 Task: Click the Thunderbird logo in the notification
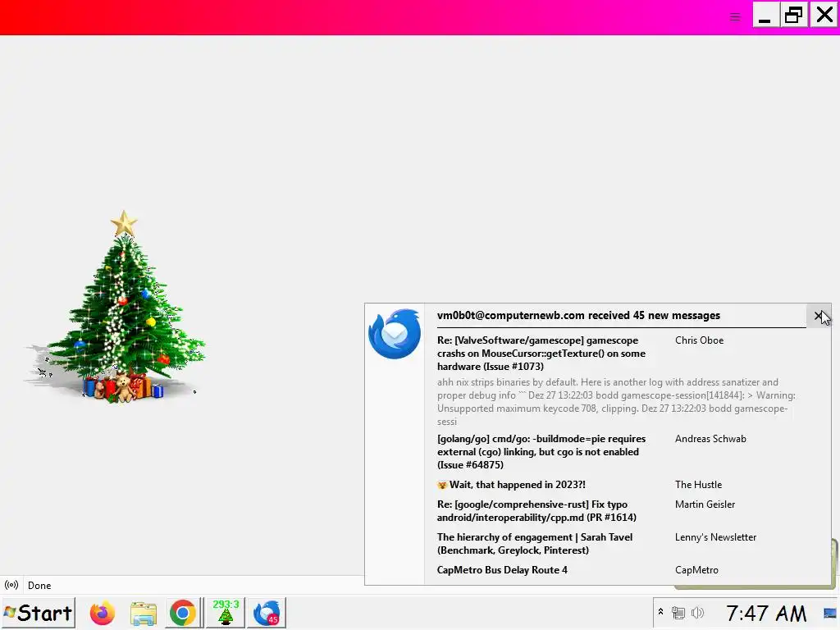coord(395,334)
